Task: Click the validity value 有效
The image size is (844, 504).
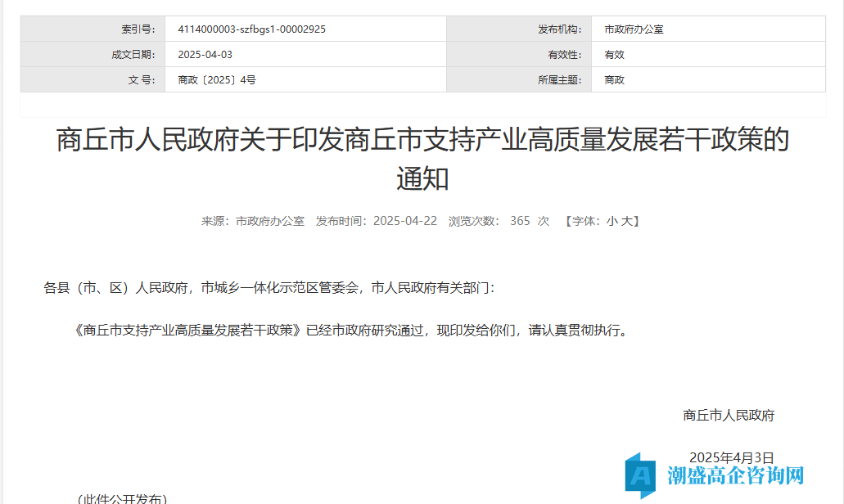Action: click(x=614, y=54)
